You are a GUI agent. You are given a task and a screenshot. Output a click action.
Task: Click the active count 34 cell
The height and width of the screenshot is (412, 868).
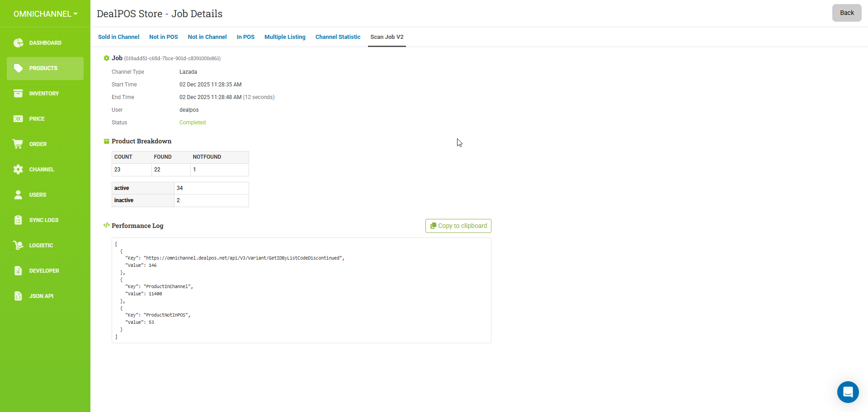[x=212, y=188]
